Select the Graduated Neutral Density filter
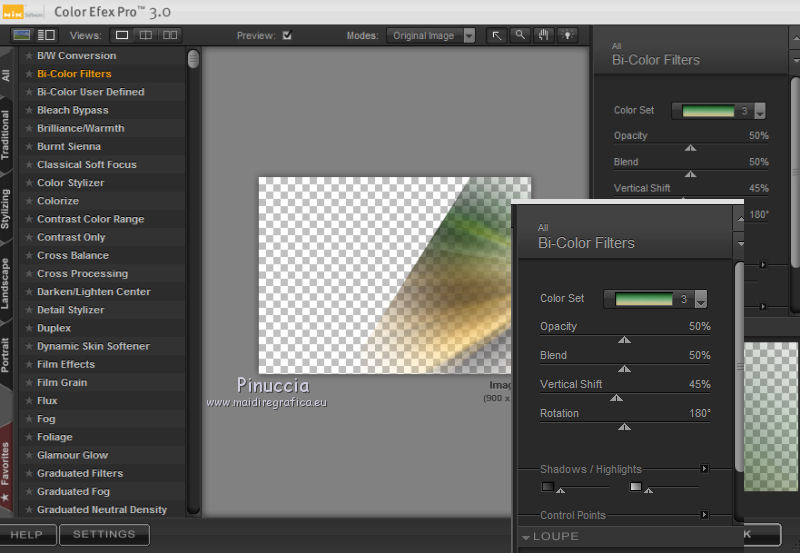This screenshot has width=800, height=553. point(102,510)
